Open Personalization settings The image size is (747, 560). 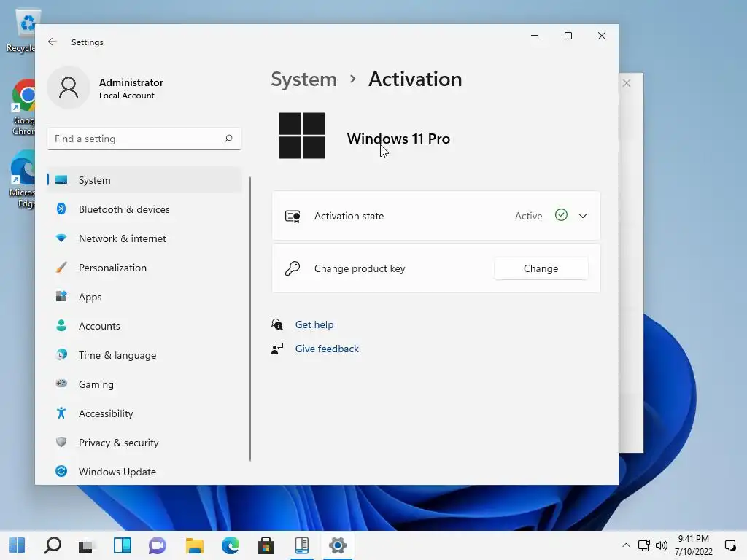coord(144,268)
